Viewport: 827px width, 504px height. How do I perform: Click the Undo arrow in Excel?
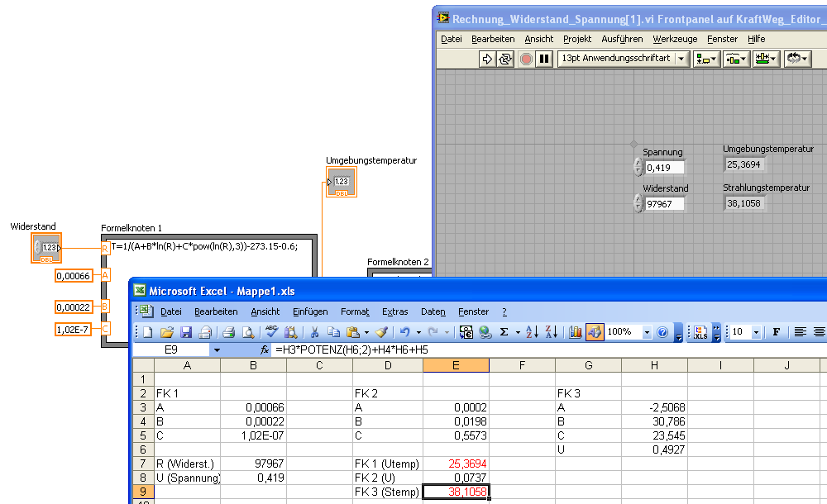(x=404, y=331)
